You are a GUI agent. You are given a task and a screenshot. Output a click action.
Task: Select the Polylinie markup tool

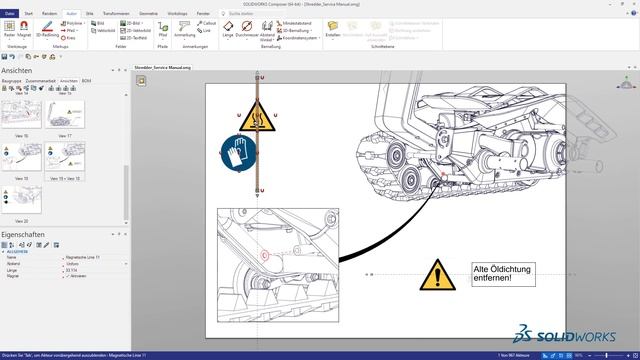click(72, 23)
